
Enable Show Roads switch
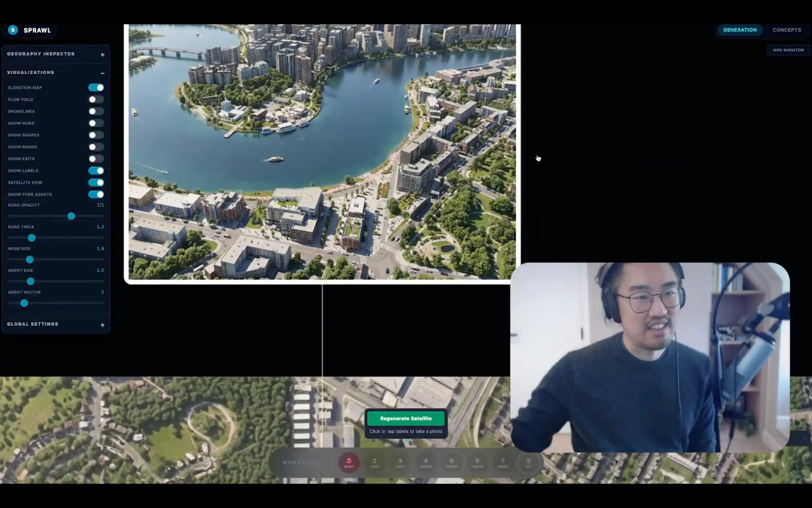point(96,147)
